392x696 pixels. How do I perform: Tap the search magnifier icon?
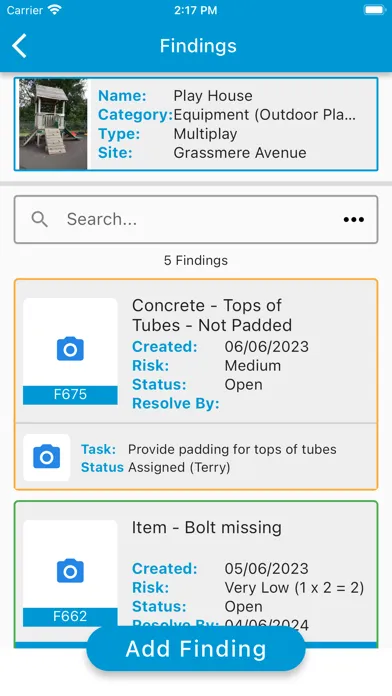tap(40, 219)
